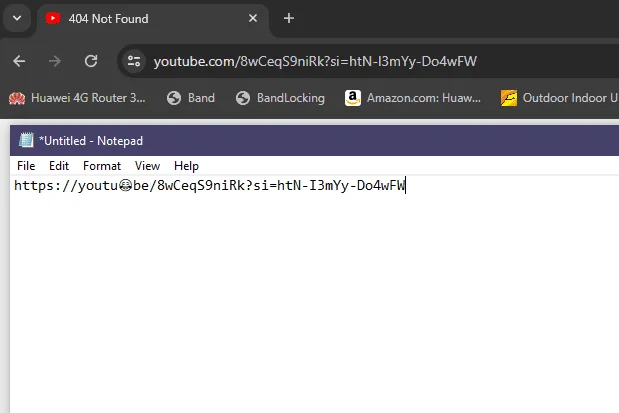Click the YouTube favicon on the tab
Image resolution: width=619 pixels, height=413 pixels.
(x=53, y=18)
